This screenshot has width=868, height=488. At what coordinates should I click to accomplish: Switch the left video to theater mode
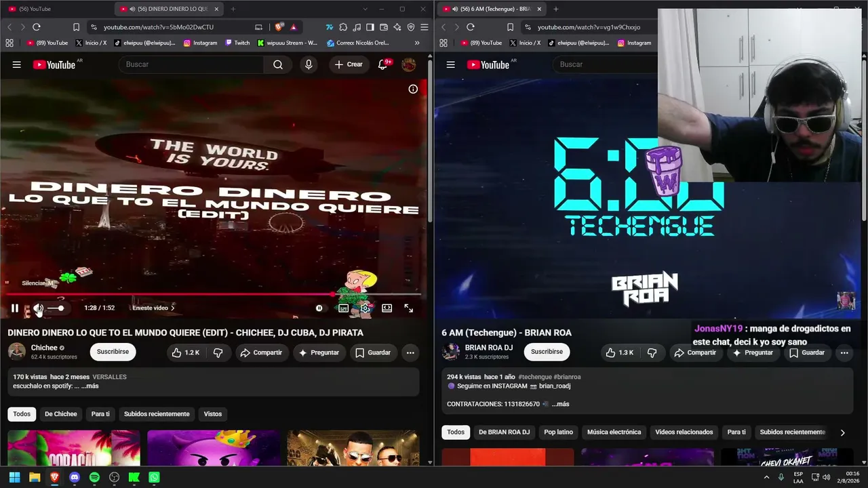point(387,308)
